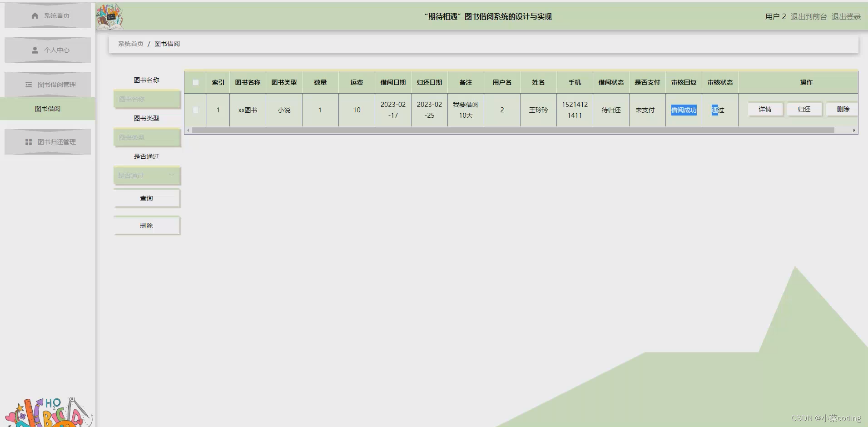This screenshot has height=427, width=868.
Task: Click the 2023-02-25 return date cell
Action: 429,110
